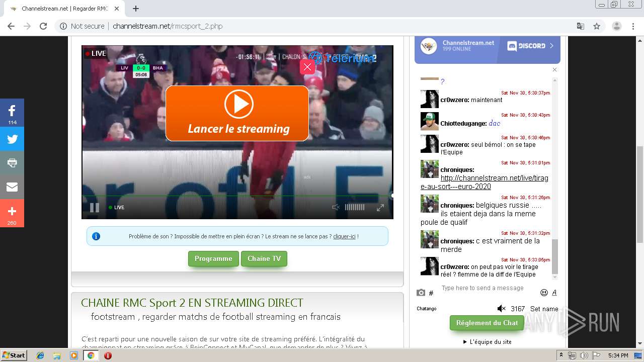This screenshot has height=362, width=644.
Task: Close the ad overlay with the pink X
Action: pos(307,67)
